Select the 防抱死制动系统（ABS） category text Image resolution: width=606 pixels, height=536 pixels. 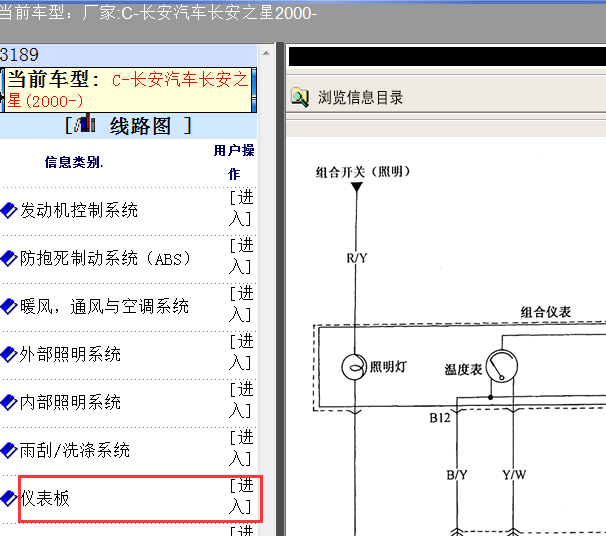[x=106, y=259]
